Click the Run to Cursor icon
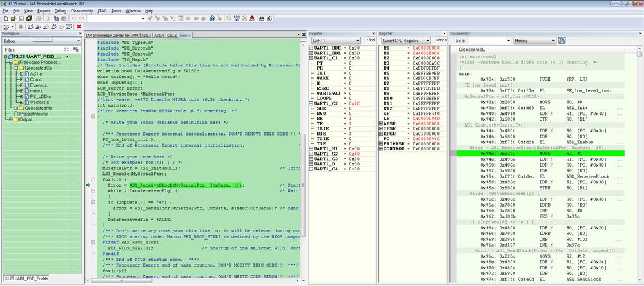Image resolution: width=644 pixels, height=286 pixels. tap(61, 26)
